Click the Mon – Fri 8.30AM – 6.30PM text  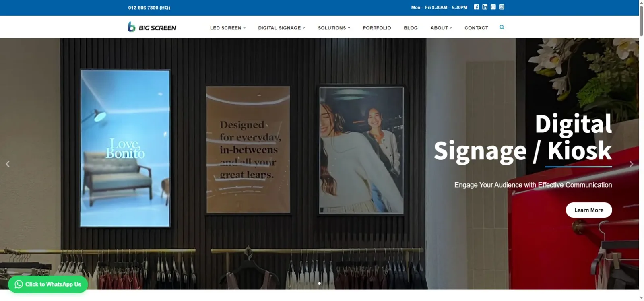[439, 8]
